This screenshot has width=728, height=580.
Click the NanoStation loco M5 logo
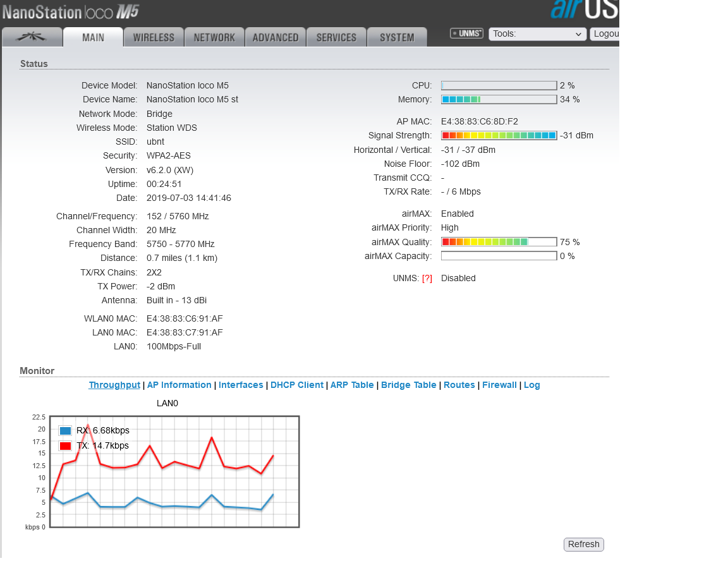click(x=70, y=12)
